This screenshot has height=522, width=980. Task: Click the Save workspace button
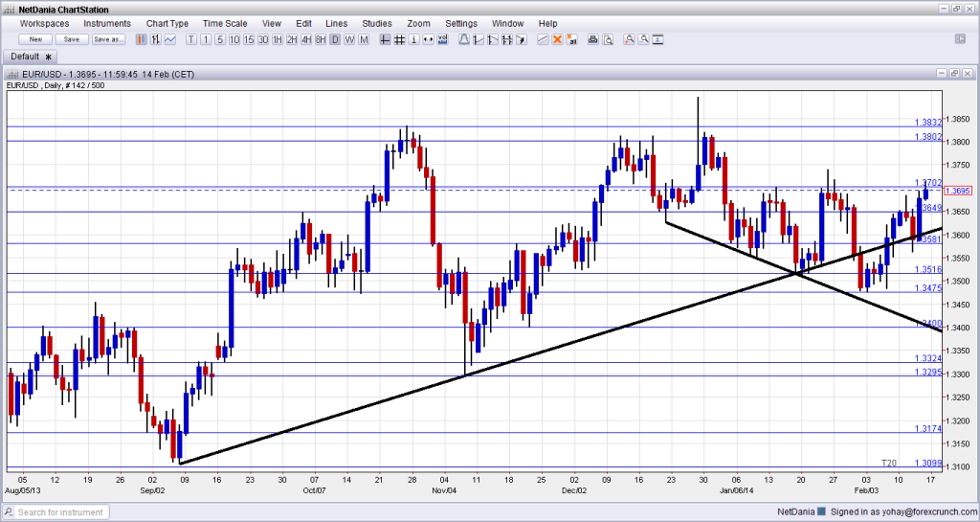pyautogui.click(x=72, y=39)
